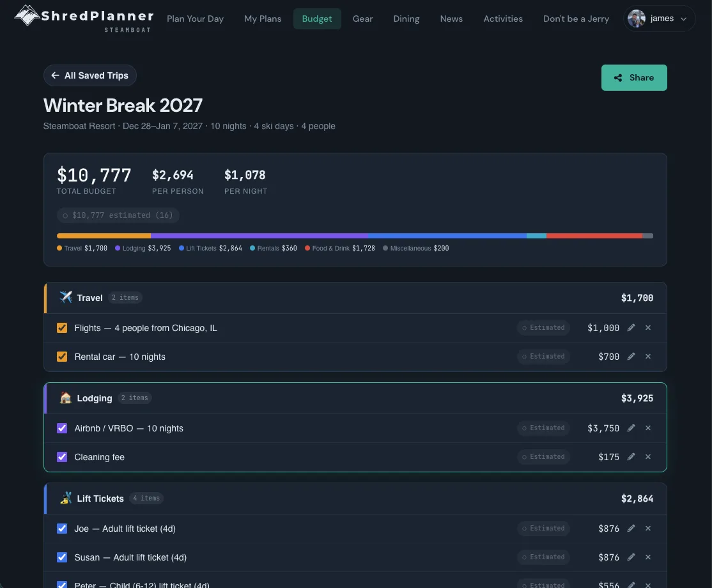Delete the Cleaning fee item

(x=648, y=457)
